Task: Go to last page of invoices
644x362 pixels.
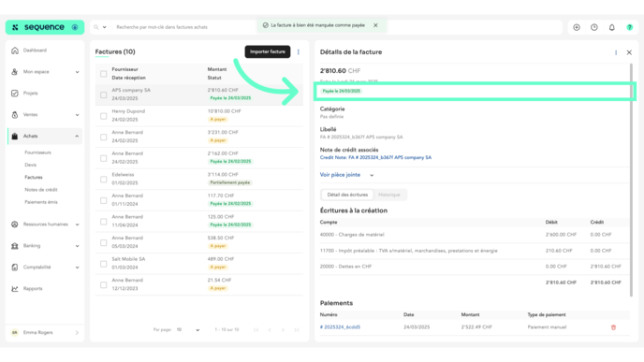Action: point(297,330)
